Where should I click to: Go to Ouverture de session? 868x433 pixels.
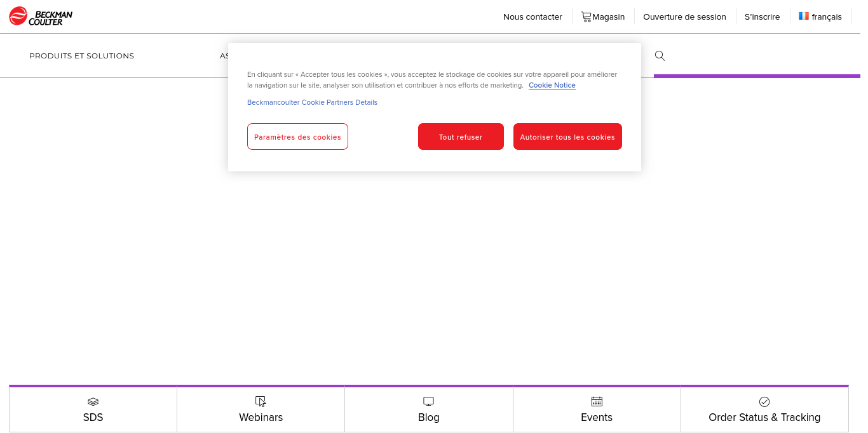point(684,17)
